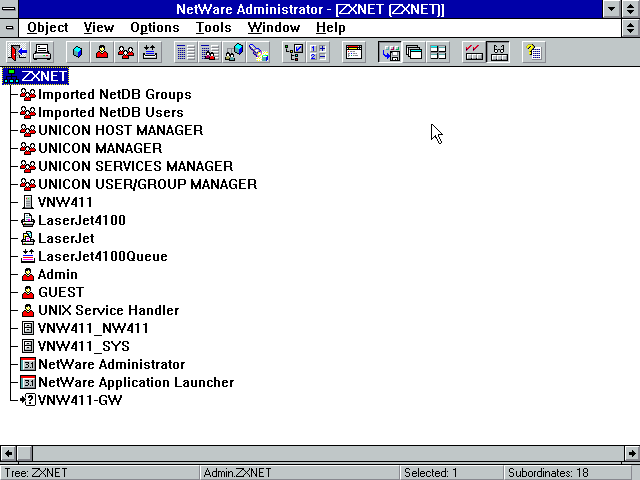Open the Object menu
This screenshot has height=480, width=640.
47,28
